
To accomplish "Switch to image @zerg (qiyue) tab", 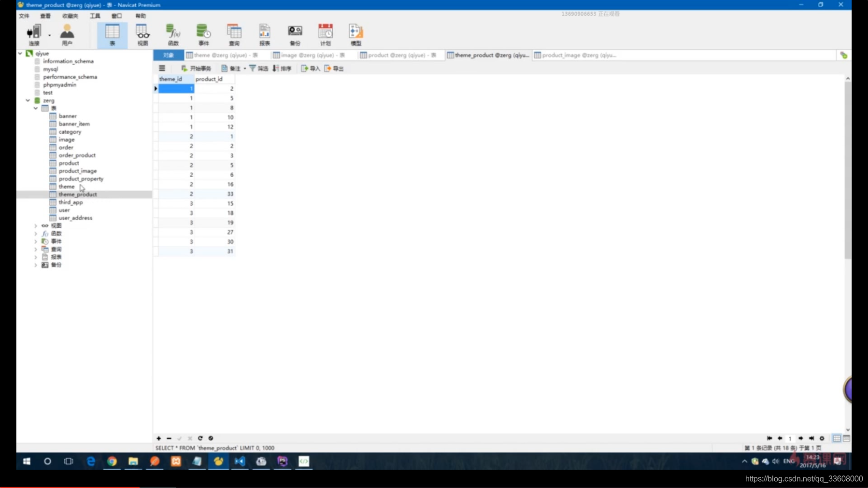I will click(x=313, y=55).
